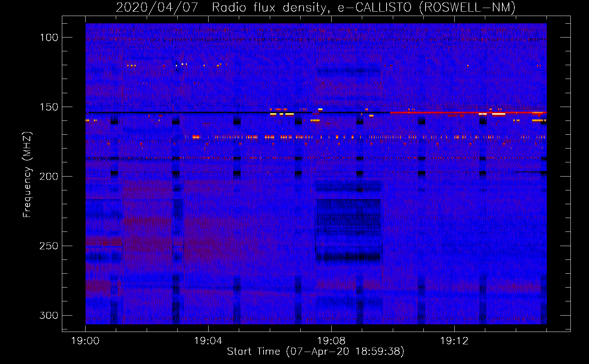Click the '19:00' time tick label
The image size is (589, 364).
pyautogui.click(x=86, y=341)
